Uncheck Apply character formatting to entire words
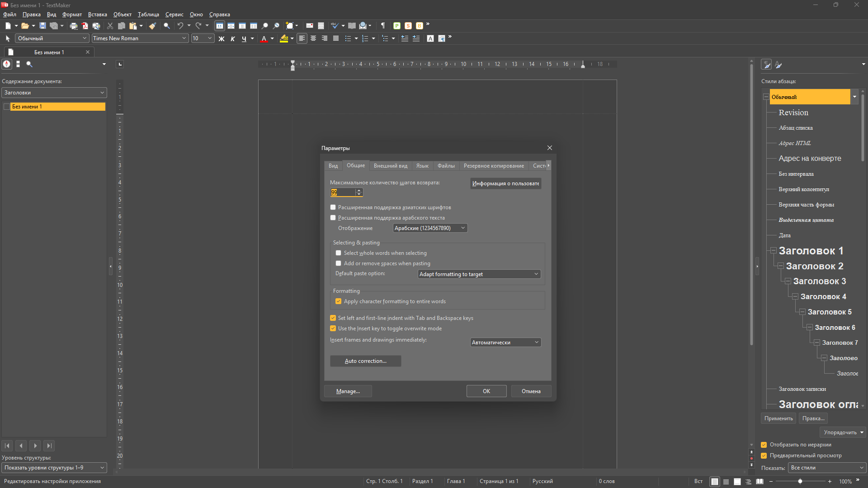The width and height of the screenshot is (868, 488). (339, 301)
